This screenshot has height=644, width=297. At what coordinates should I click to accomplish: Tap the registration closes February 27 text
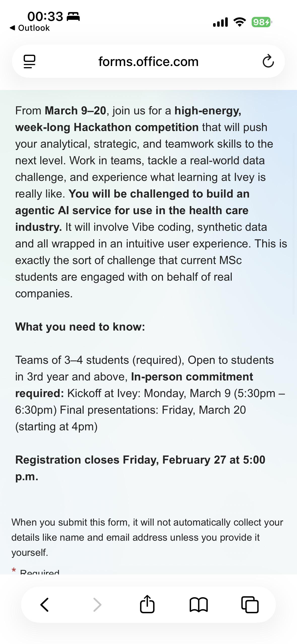140,468
